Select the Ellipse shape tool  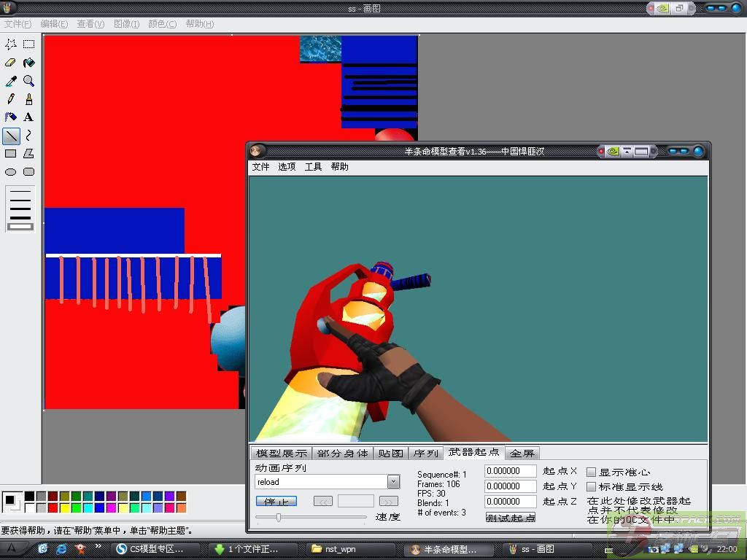click(11, 172)
